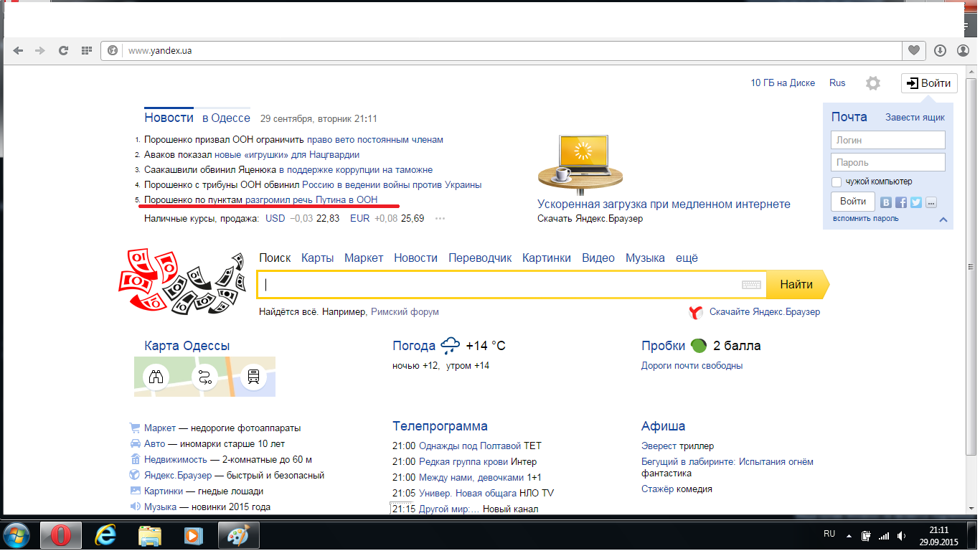The height and width of the screenshot is (551, 980).
Task: Open the on-screen keyboard icon in search box
Action: (751, 285)
